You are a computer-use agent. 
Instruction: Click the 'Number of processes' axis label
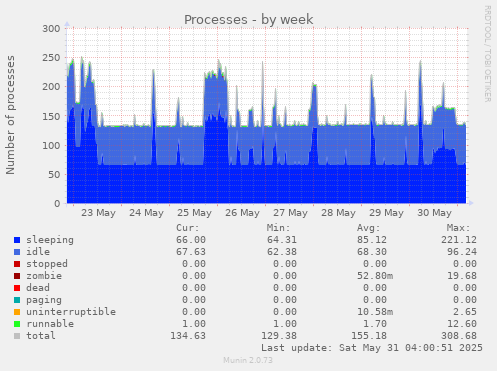(x=11, y=115)
